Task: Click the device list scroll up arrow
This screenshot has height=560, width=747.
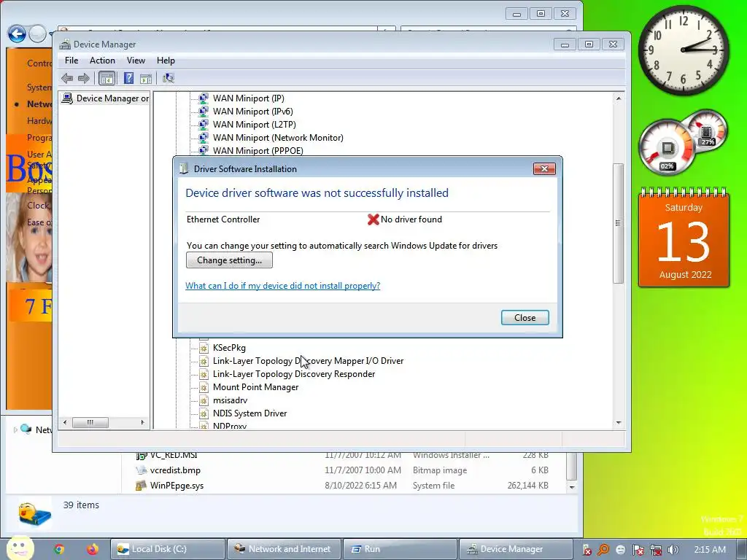Action: [619, 98]
